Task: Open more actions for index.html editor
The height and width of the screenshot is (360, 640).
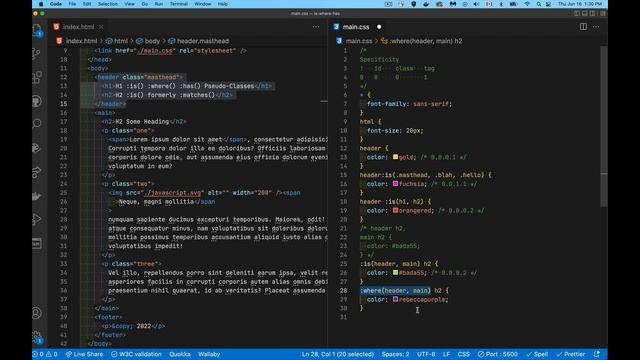Action: (316, 27)
